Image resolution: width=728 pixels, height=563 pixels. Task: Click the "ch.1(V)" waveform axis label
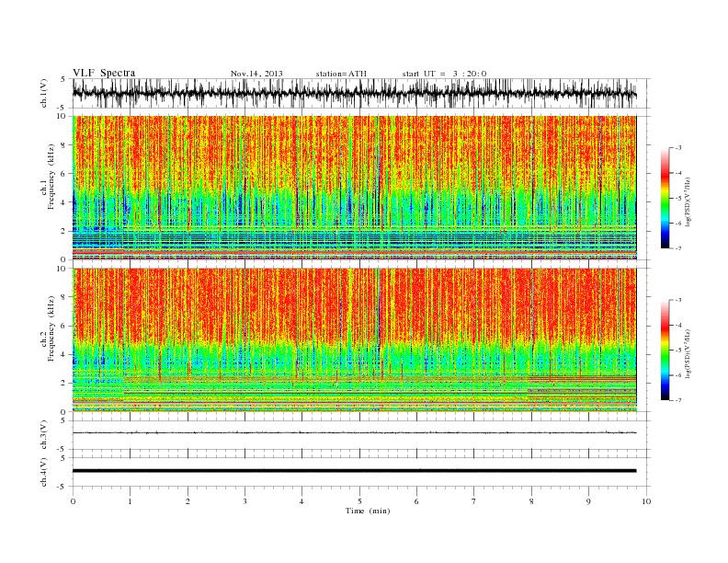(x=44, y=93)
